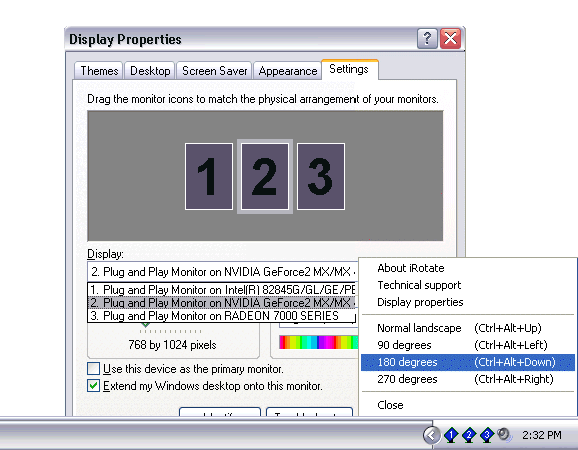Open the Screen Saver tab
Screen dimensions: 578x450
214,71
